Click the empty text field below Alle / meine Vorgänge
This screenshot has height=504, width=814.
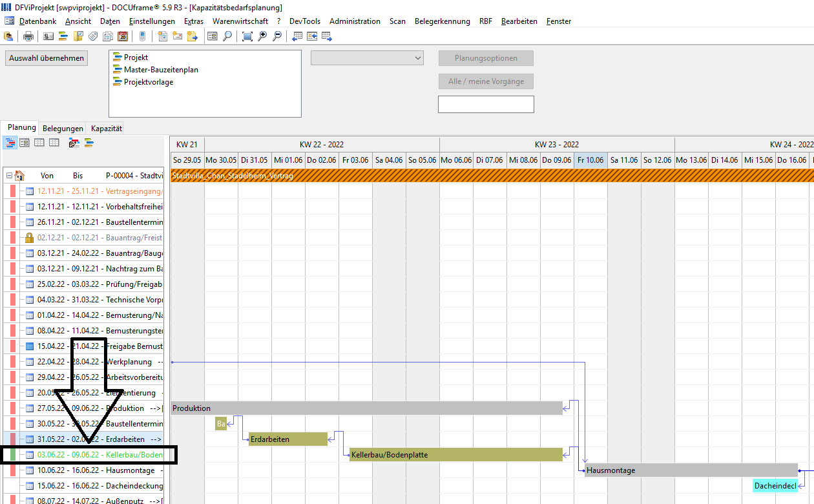(x=486, y=104)
